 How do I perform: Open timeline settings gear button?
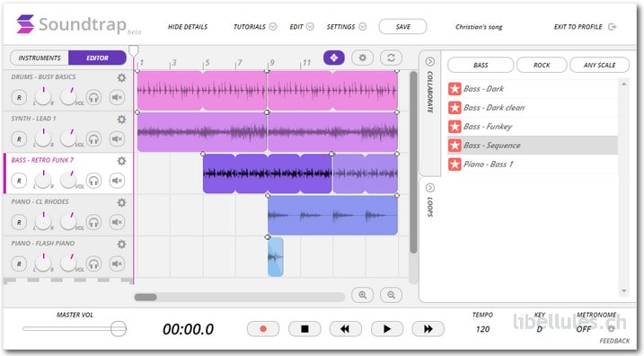362,58
